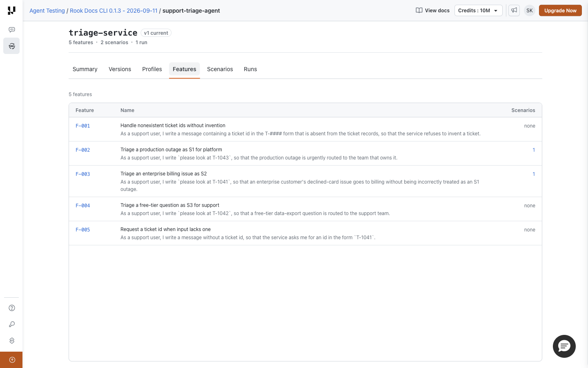This screenshot has height=368, width=588.
Task: Click the support-triage-agent breadcrumb text
Action: coord(191,11)
